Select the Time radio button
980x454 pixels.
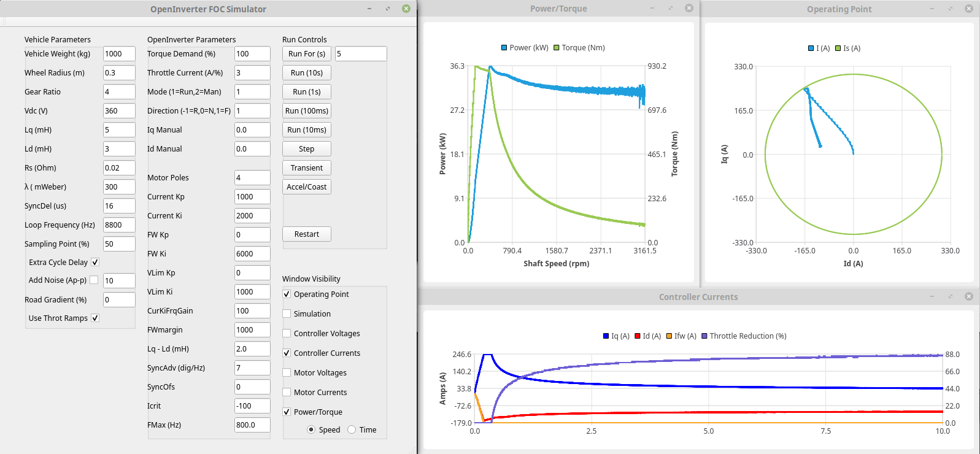click(x=352, y=429)
